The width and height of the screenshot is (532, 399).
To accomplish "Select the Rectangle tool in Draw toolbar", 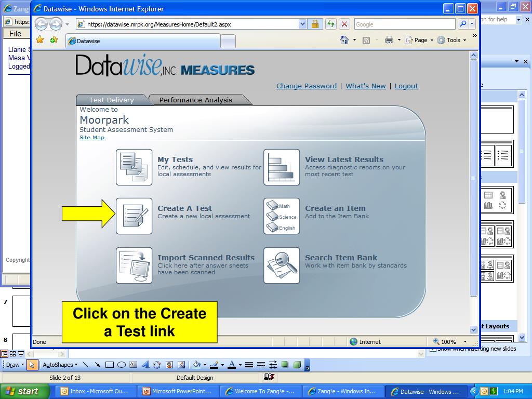I will click(x=109, y=365).
